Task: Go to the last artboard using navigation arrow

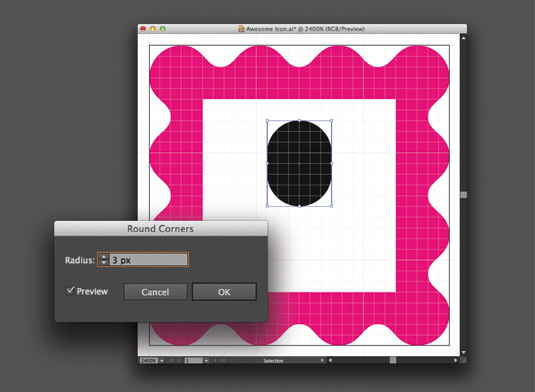Action: coord(223,360)
